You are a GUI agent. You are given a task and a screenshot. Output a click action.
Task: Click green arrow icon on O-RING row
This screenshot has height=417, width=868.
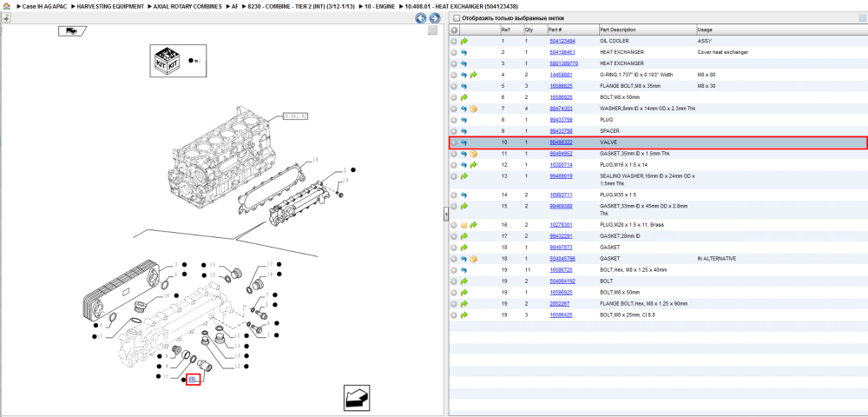click(x=473, y=75)
